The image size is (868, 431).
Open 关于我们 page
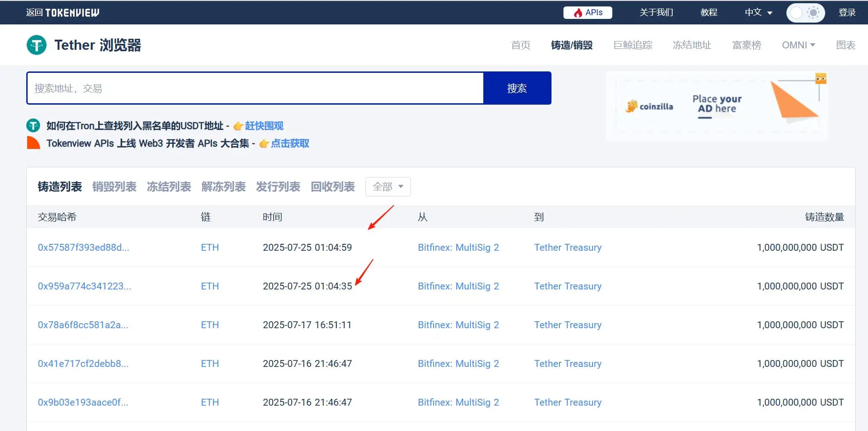(x=656, y=12)
